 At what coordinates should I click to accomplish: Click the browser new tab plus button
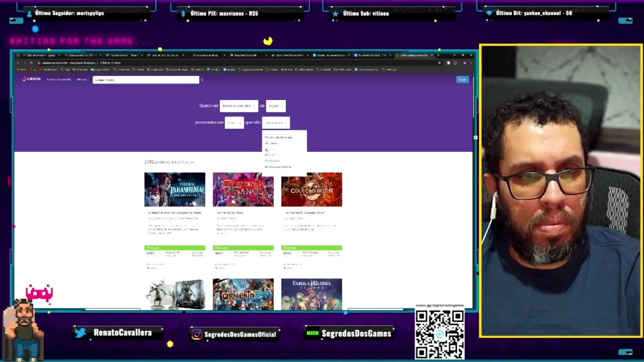tap(438, 55)
